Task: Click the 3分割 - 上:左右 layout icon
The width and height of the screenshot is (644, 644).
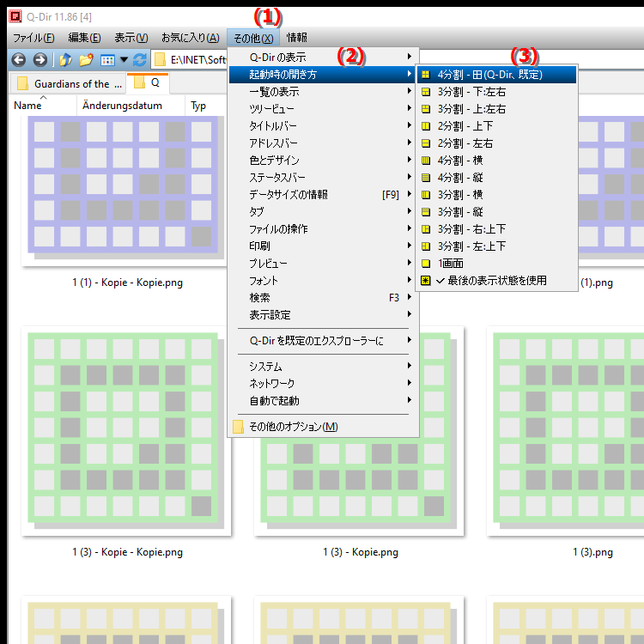Action: point(426,109)
